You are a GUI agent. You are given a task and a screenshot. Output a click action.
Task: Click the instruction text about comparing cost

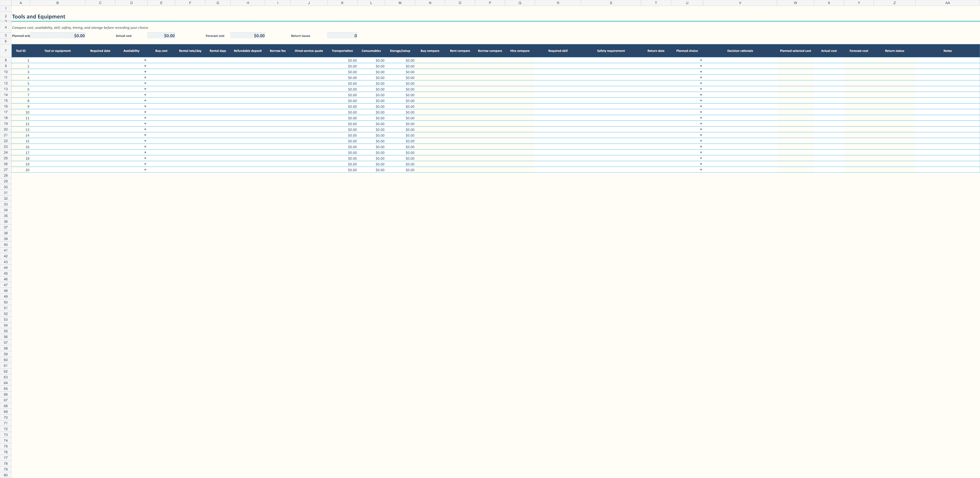click(x=80, y=28)
